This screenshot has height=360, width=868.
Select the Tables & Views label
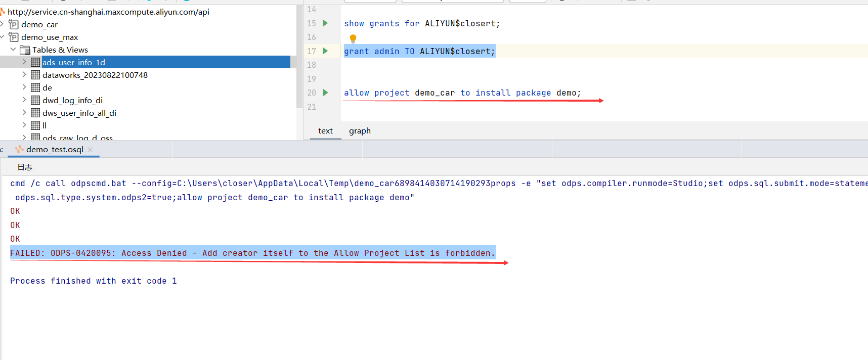coord(60,50)
